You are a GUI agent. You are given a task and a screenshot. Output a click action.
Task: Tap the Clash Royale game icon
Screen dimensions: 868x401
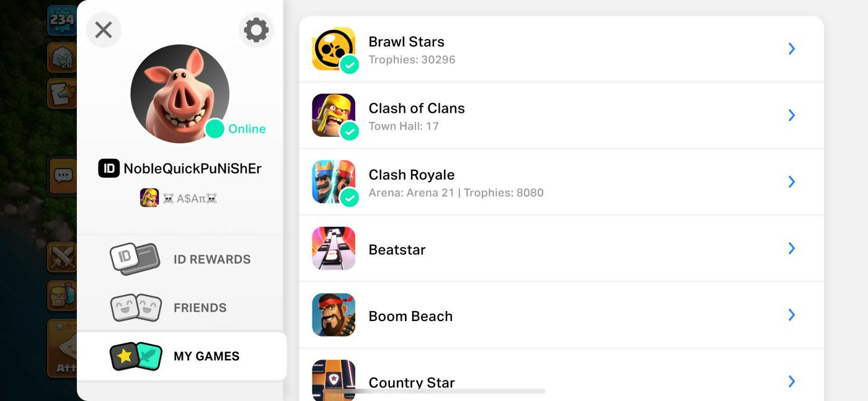click(334, 181)
